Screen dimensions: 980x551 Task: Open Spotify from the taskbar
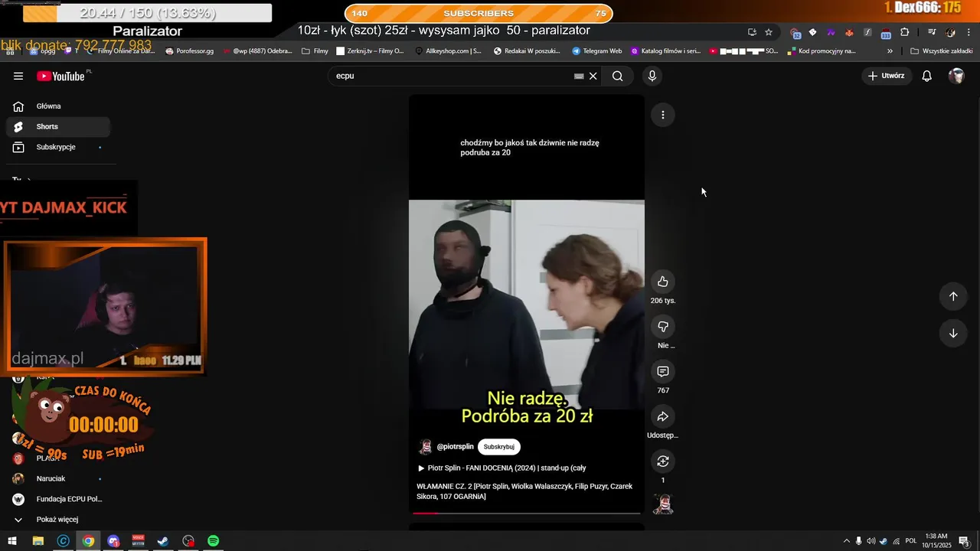[x=214, y=541]
